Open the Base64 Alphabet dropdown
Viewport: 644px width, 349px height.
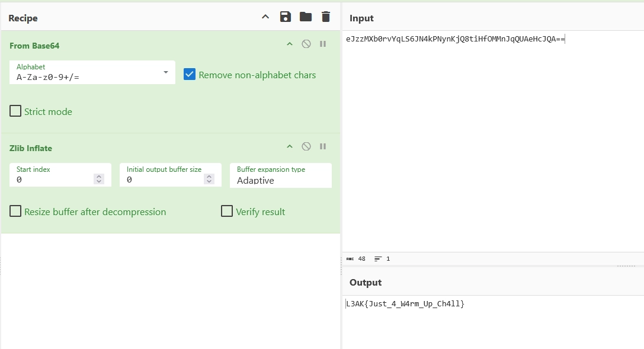pyautogui.click(x=165, y=72)
